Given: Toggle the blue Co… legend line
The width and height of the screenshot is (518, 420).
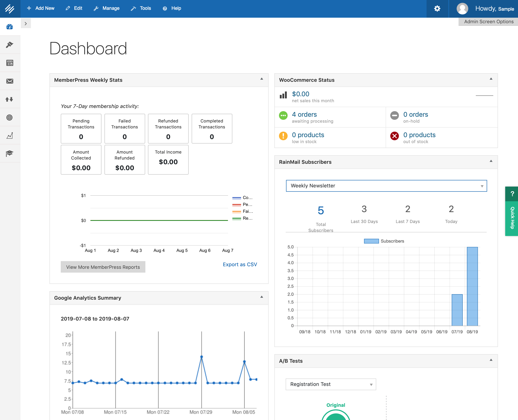Looking at the screenshot, I should click(x=237, y=198).
